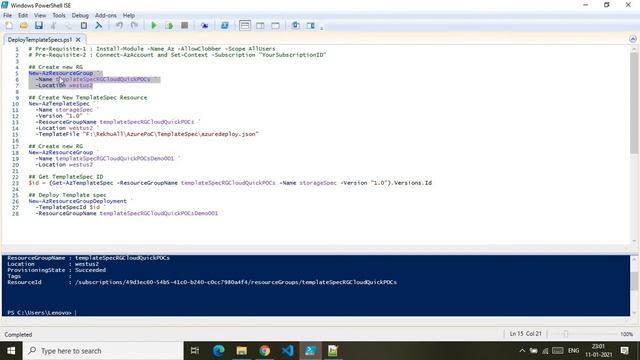Clear the console pane icon
The height and width of the screenshot is (360, 640).
pos(98,25)
